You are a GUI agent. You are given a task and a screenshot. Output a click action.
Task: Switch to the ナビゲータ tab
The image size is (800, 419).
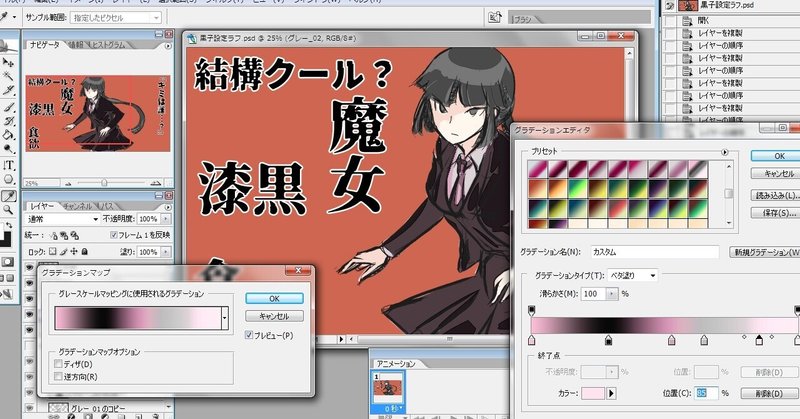[x=44, y=45]
